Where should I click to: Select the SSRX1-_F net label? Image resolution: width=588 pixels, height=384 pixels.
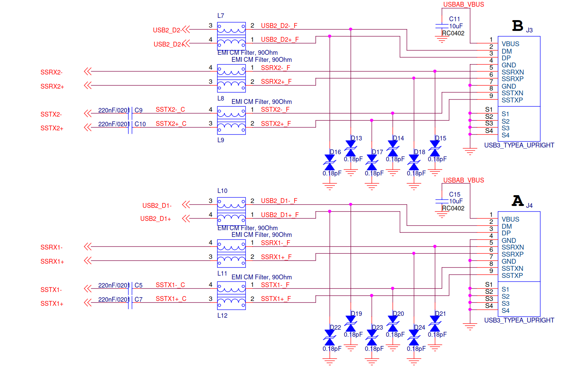275,243
